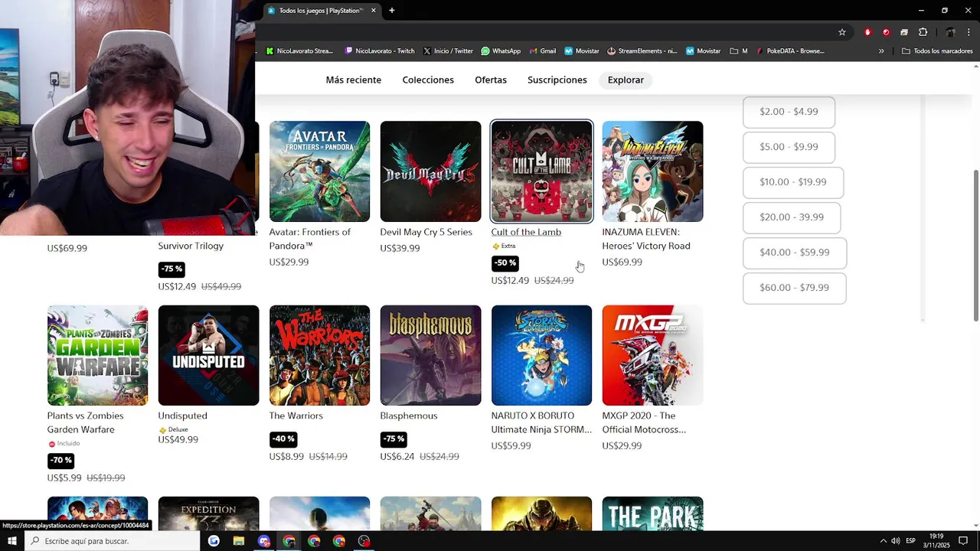Open the StreamElements bookmark

[642, 51]
